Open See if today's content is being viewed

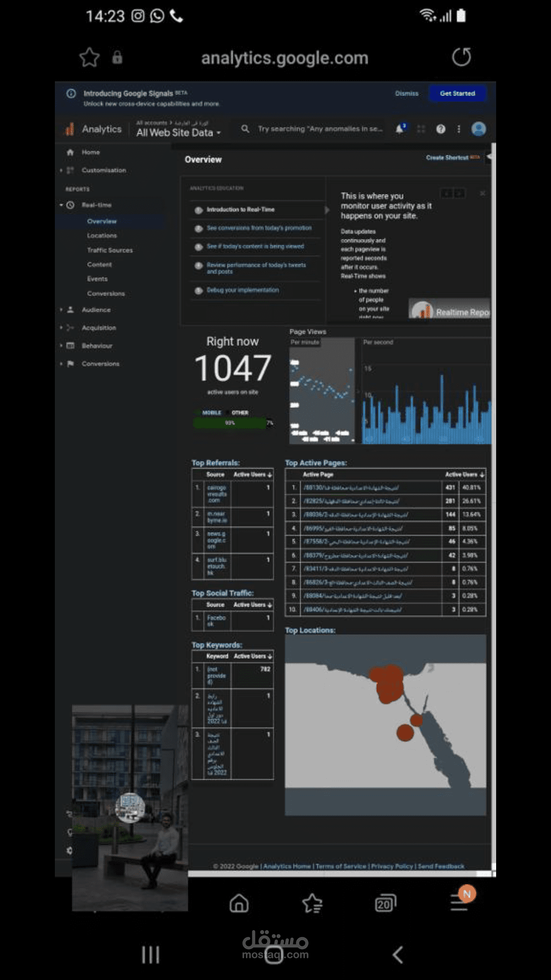(x=255, y=246)
